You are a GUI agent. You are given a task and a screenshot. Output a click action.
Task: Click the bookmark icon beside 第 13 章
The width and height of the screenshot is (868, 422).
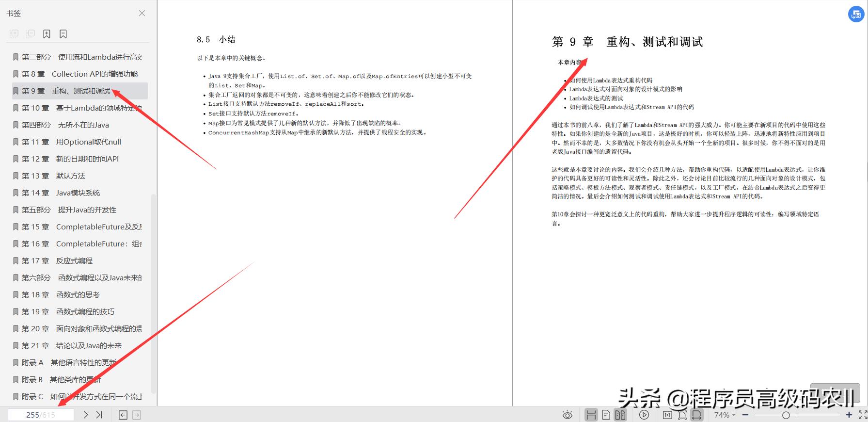point(16,176)
